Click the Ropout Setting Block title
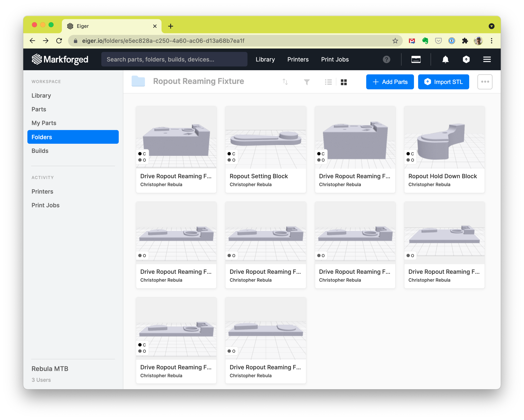The image size is (524, 420). coord(259,176)
